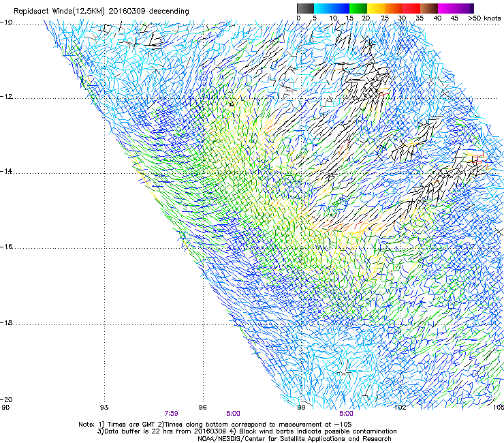Click the '102' longitude axis label
Screen dimensions: 504x443
(x=400, y=408)
